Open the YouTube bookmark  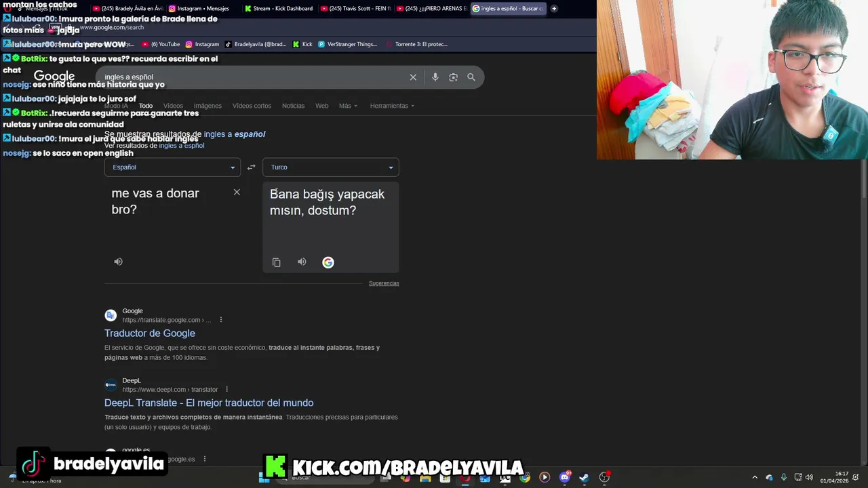pyautogui.click(x=161, y=44)
